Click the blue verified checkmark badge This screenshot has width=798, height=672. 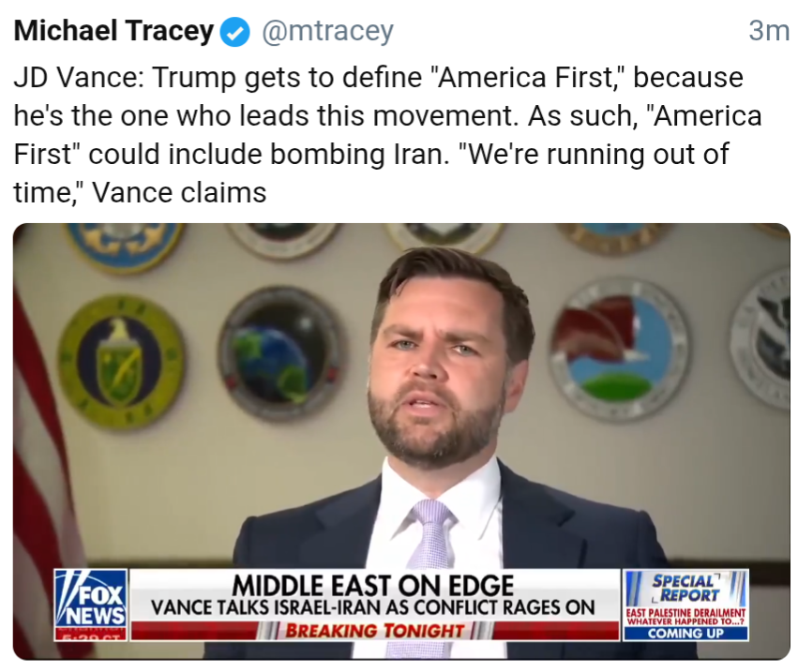[x=234, y=32]
